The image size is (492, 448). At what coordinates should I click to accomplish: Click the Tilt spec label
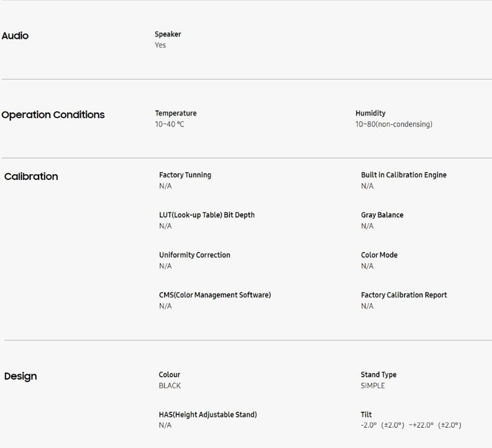click(366, 415)
